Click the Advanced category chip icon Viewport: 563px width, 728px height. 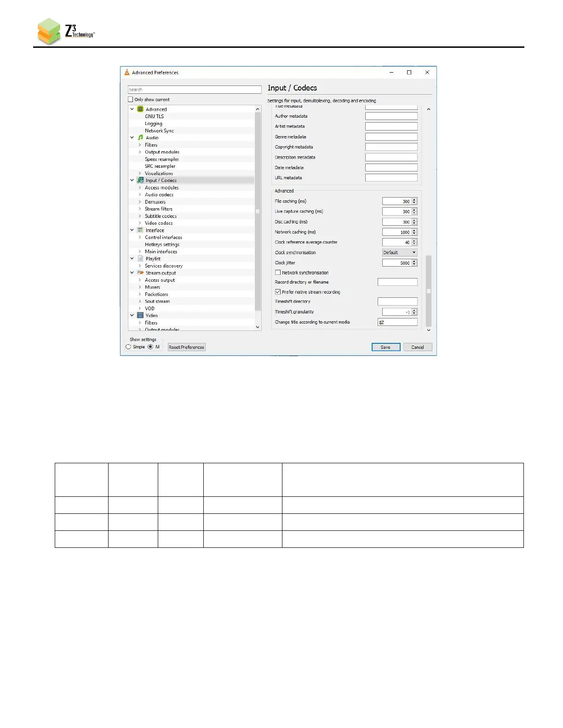pyautogui.click(x=140, y=109)
